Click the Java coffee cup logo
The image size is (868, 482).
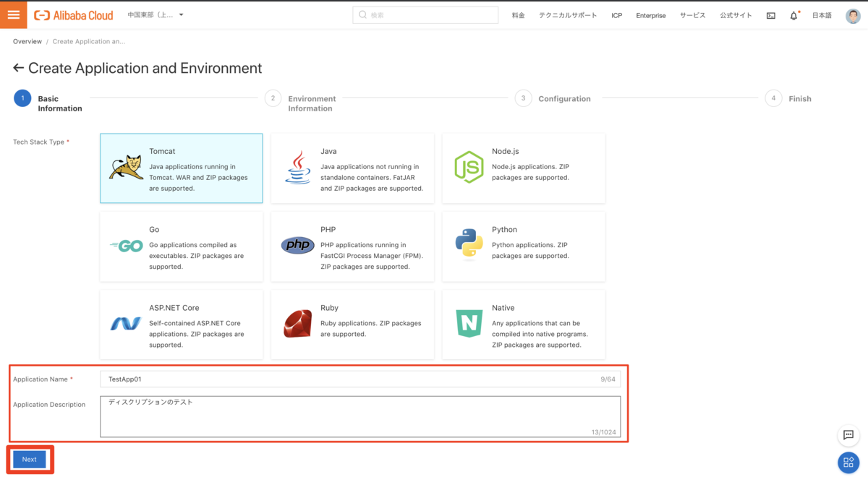pyautogui.click(x=297, y=168)
